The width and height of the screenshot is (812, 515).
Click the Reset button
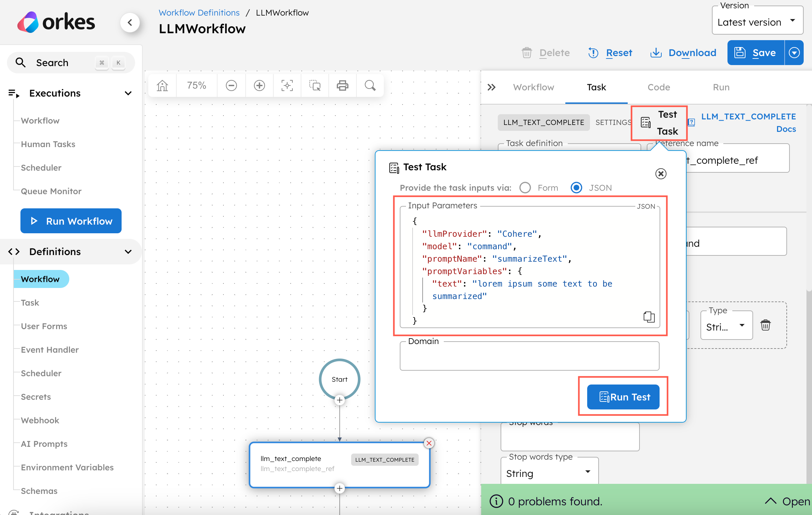[610, 53]
